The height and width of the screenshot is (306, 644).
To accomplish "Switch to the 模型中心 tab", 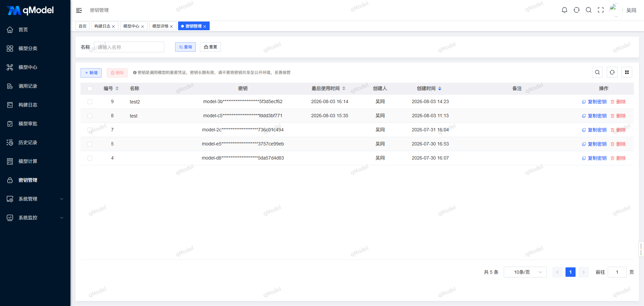I will 131,26.
